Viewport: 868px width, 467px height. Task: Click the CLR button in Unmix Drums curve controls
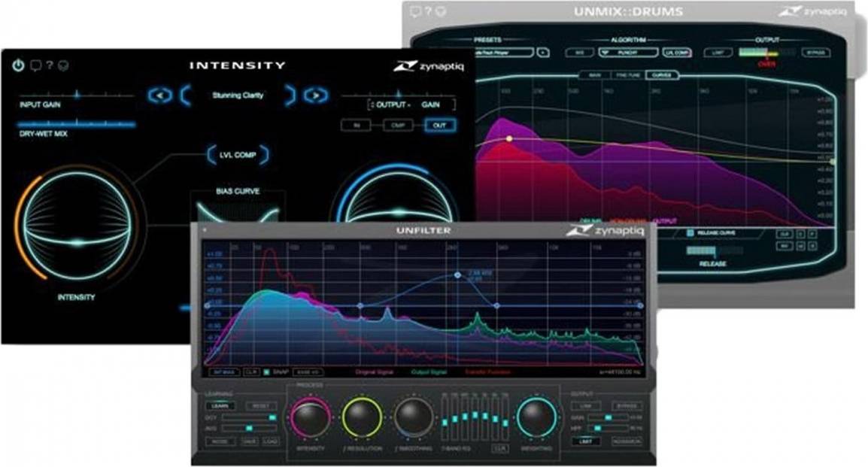(x=784, y=234)
